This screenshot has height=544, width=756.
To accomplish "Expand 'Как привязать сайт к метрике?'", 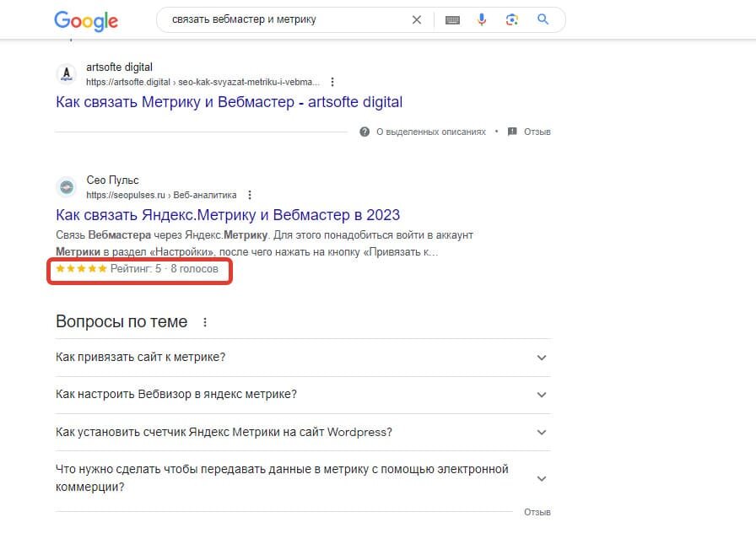I will coord(303,358).
